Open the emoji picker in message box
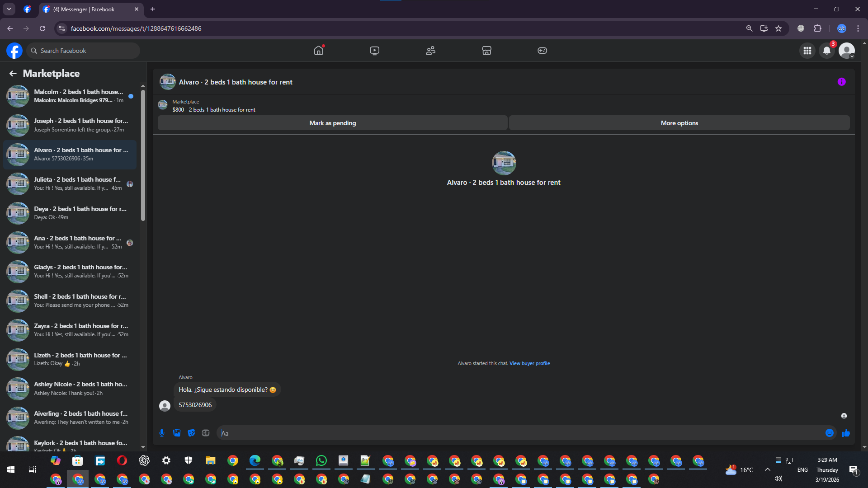Screen dimensions: 868x488 [829, 433]
